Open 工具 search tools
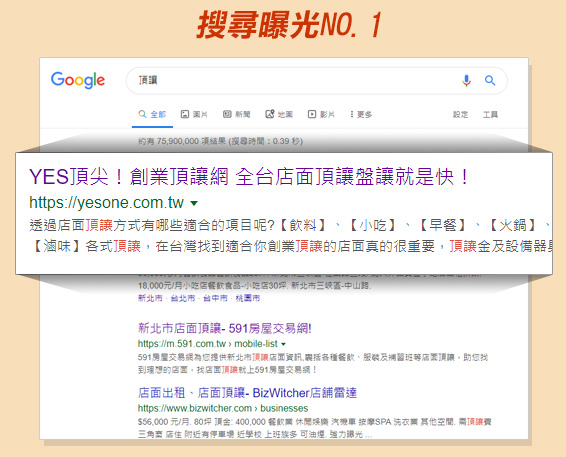The height and width of the screenshot is (457, 566). (491, 114)
